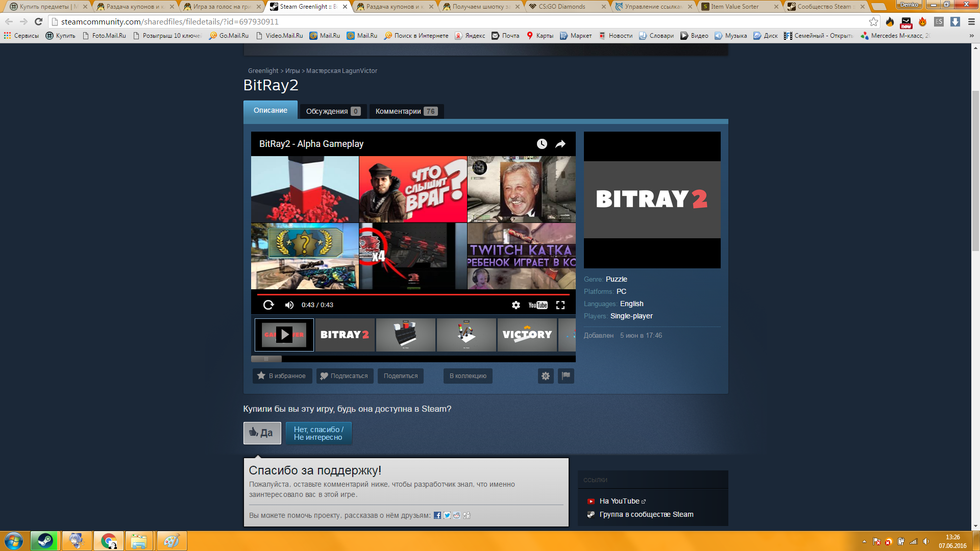The image size is (980, 551).
Task: Subscribe using the Подписаться button
Action: point(345,376)
